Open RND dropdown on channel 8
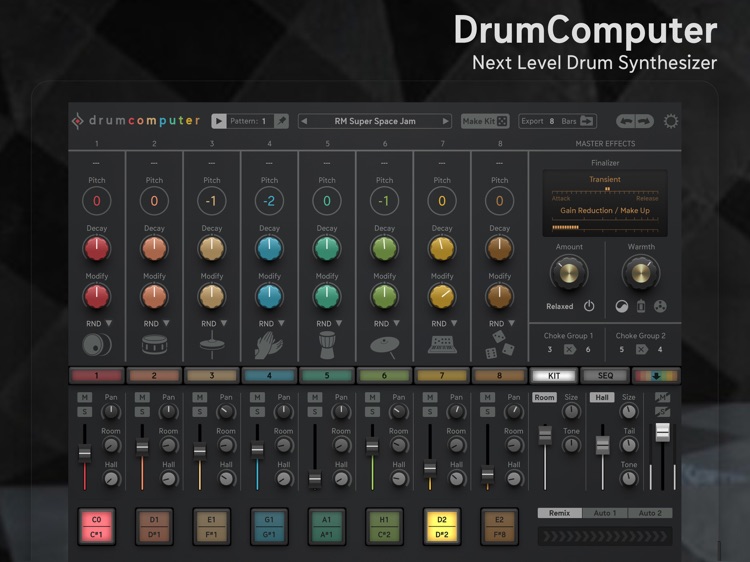The image size is (750, 562). [502, 324]
